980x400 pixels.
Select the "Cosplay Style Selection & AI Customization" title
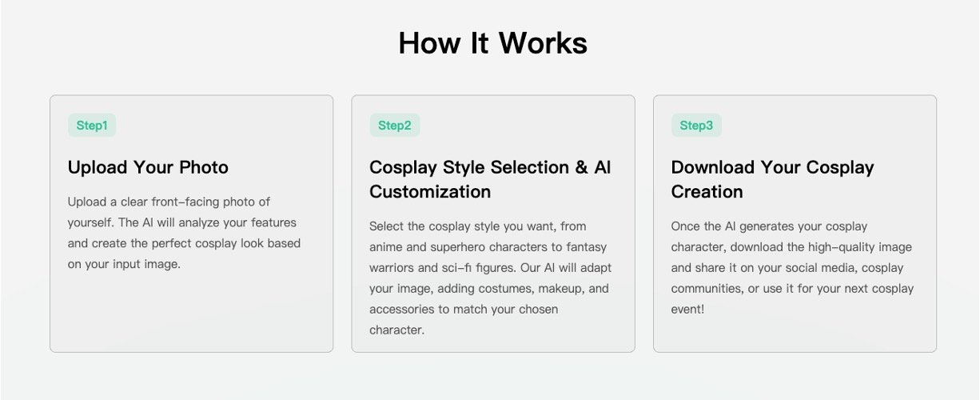pyautogui.click(x=489, y=179)
